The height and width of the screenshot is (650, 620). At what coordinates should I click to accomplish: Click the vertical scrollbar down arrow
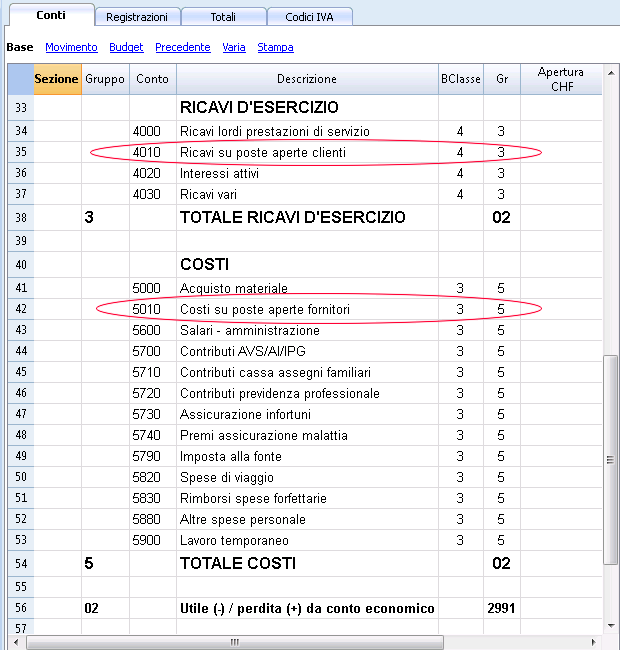611,626
